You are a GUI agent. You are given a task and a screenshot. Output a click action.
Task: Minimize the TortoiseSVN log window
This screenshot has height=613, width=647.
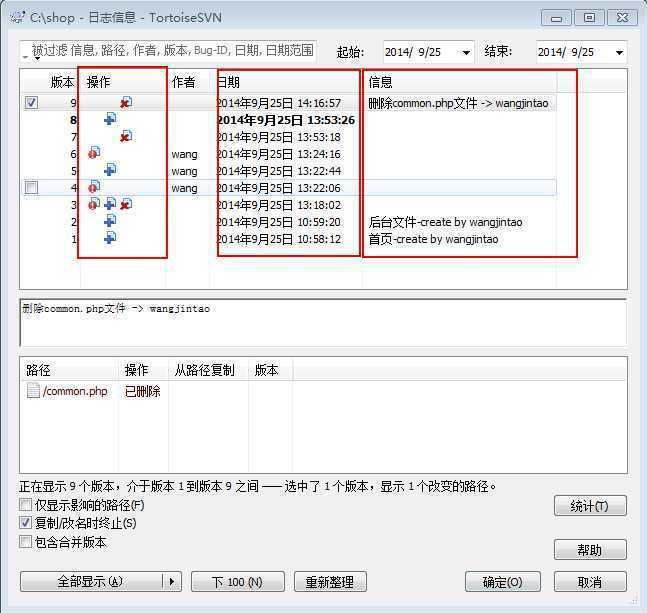(556, 18)
